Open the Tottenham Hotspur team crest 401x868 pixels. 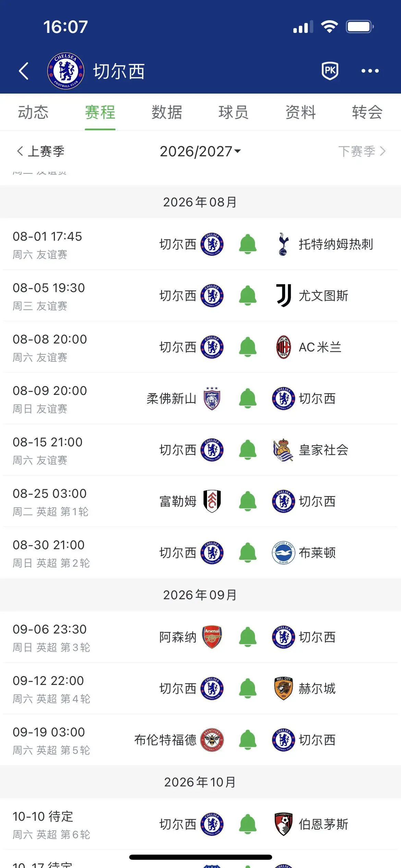[283, 244]
